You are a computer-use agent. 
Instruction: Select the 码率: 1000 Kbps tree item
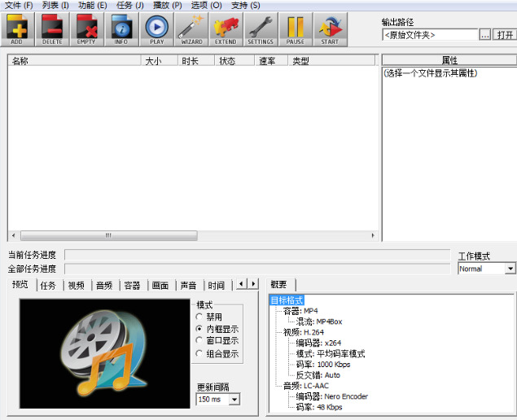323,365
